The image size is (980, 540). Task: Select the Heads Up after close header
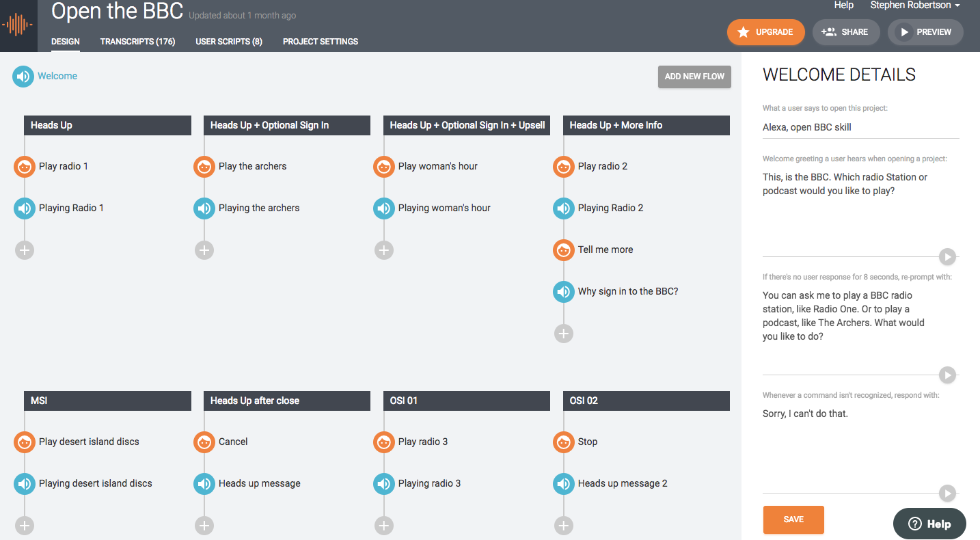287,401
